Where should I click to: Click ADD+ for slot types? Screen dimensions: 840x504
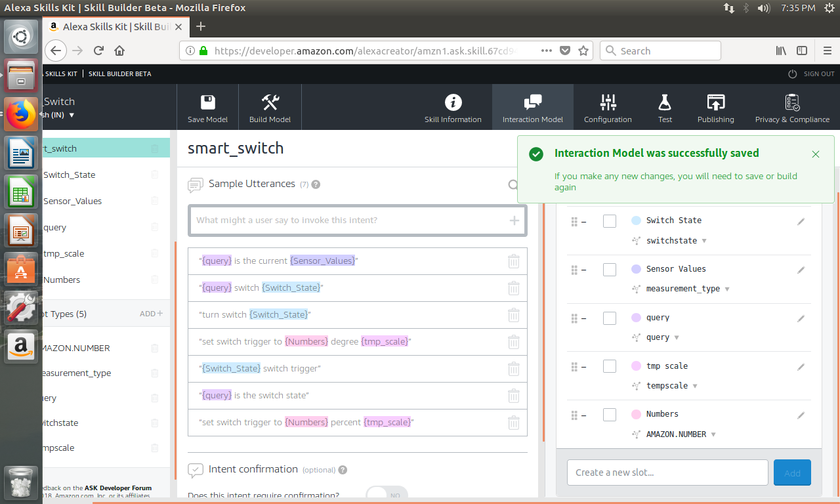point(151,314)
